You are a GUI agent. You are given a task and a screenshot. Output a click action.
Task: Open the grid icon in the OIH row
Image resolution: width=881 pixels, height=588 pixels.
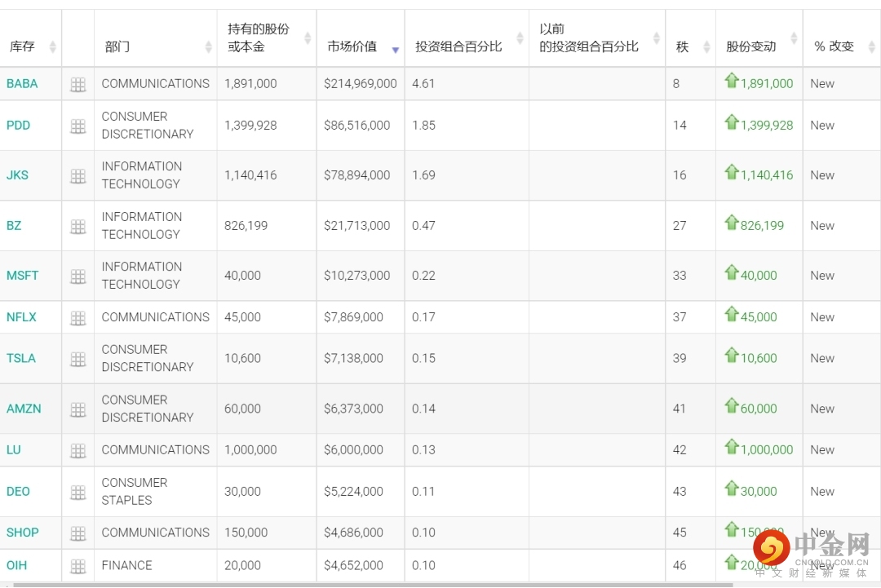(x=78, y=566)
